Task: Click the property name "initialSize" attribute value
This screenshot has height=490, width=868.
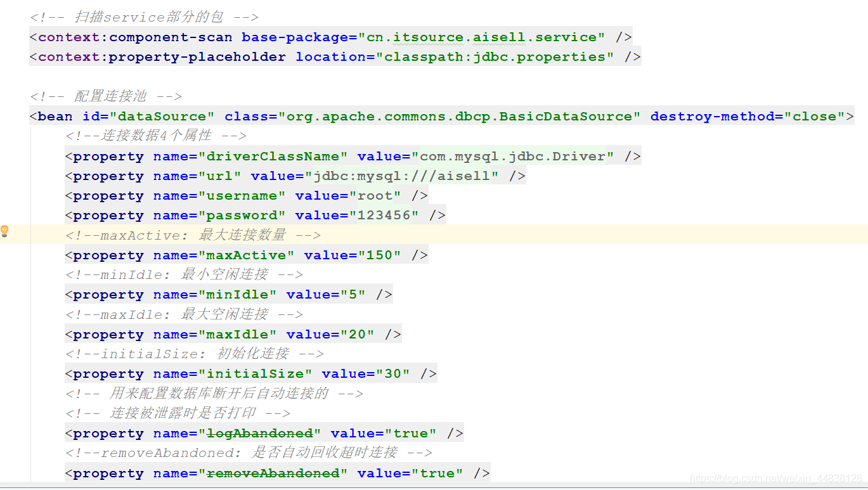Action: pos(255,374)
